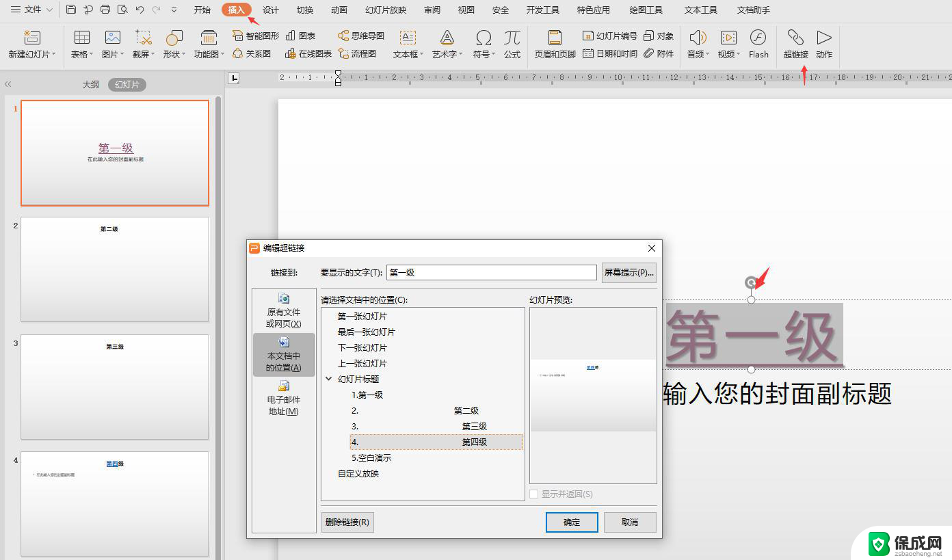The image size is (952, 560).
Task: Click the OK (确定) button
Action: point(572,522)
